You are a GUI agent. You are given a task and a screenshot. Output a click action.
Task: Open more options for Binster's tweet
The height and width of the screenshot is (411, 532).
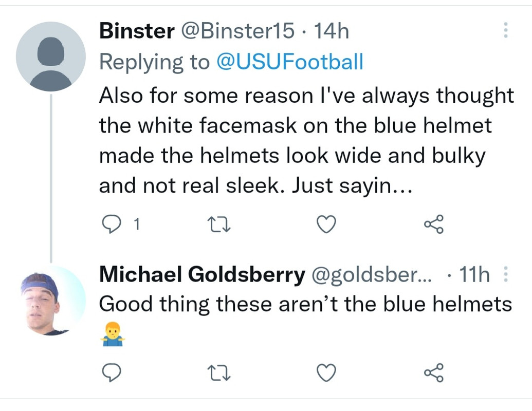[506, 30]
